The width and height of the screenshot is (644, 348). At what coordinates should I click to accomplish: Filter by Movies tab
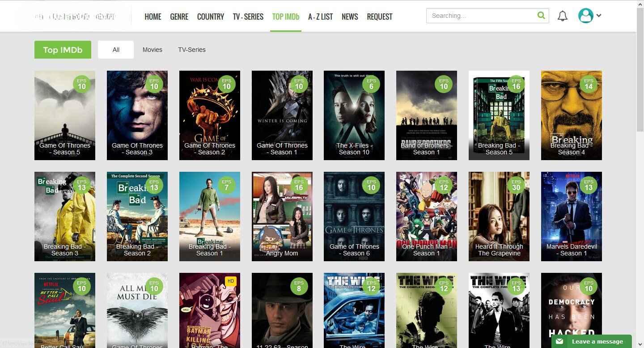(x=153, y=50)
